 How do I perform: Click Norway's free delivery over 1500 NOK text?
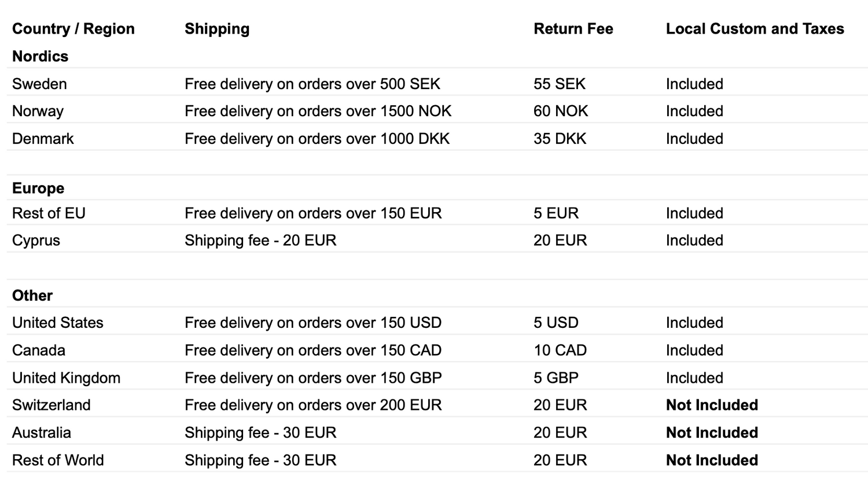pyautogui.click(x=318, y=111)
